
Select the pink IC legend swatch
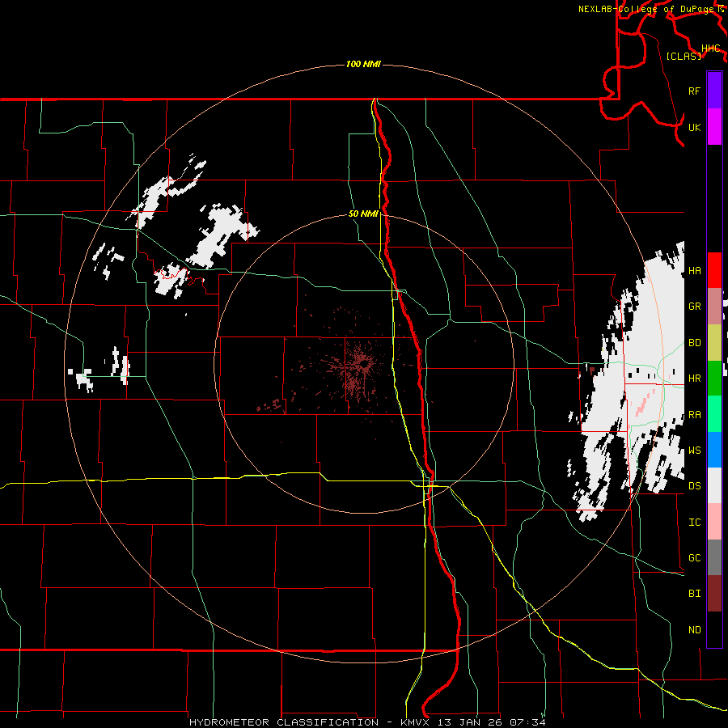tap(714, 522)
